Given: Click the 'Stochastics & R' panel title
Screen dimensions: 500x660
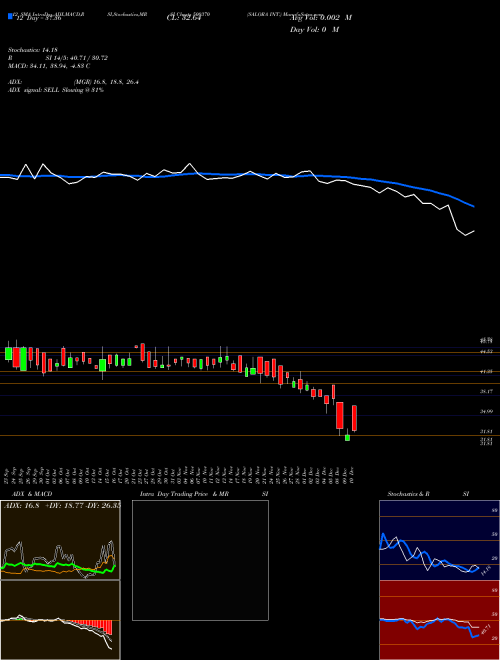Looking at the screenshot, I should coord(408,494).
